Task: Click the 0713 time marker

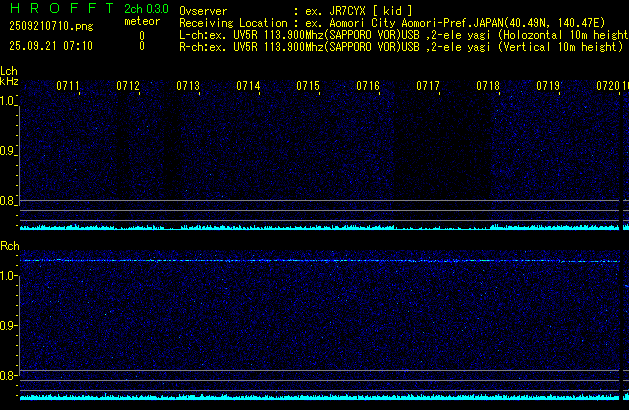Action: click(x=188, y=87)
